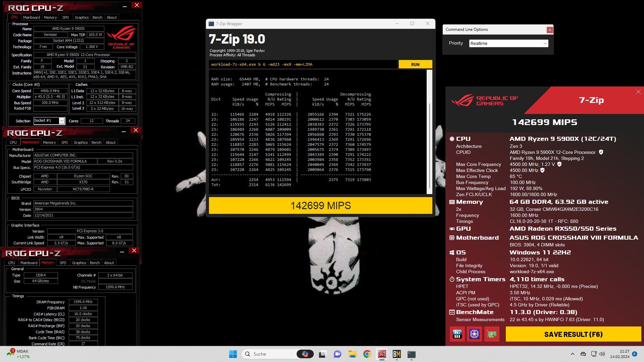Minimize the middle CPU-Z Mainboard window
Image resolution: width=644 pixels, height=362 pixels.
pyautogui.click(x=123, y=131)
